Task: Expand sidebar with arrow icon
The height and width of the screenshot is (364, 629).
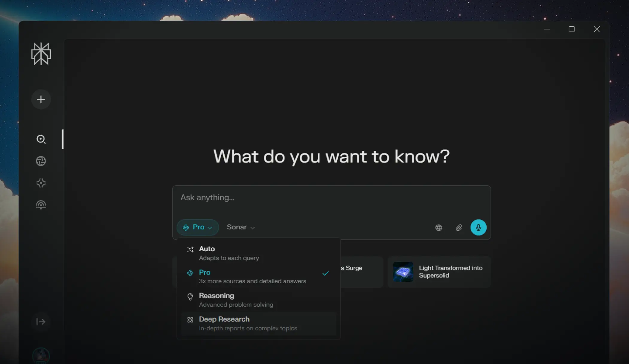Action: tap(41, 322)
